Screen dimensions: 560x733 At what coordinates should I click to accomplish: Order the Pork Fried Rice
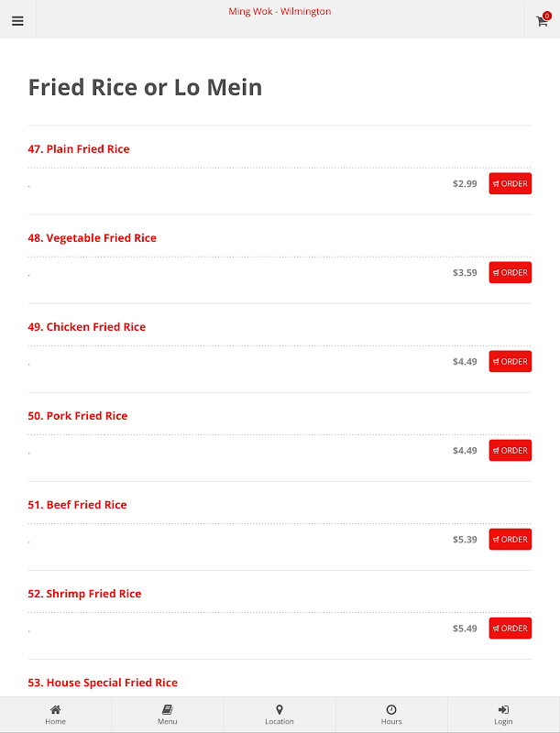[510, 450]
